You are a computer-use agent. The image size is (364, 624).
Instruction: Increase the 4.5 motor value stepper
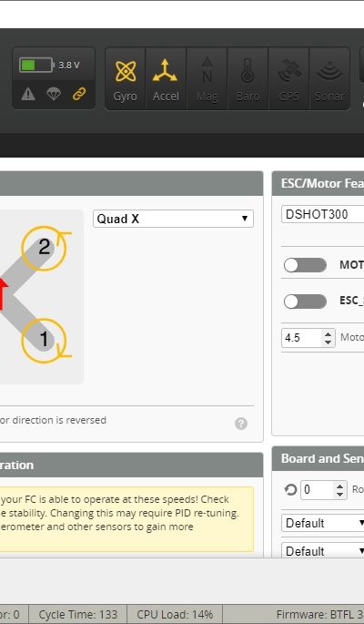coord(328,334)
